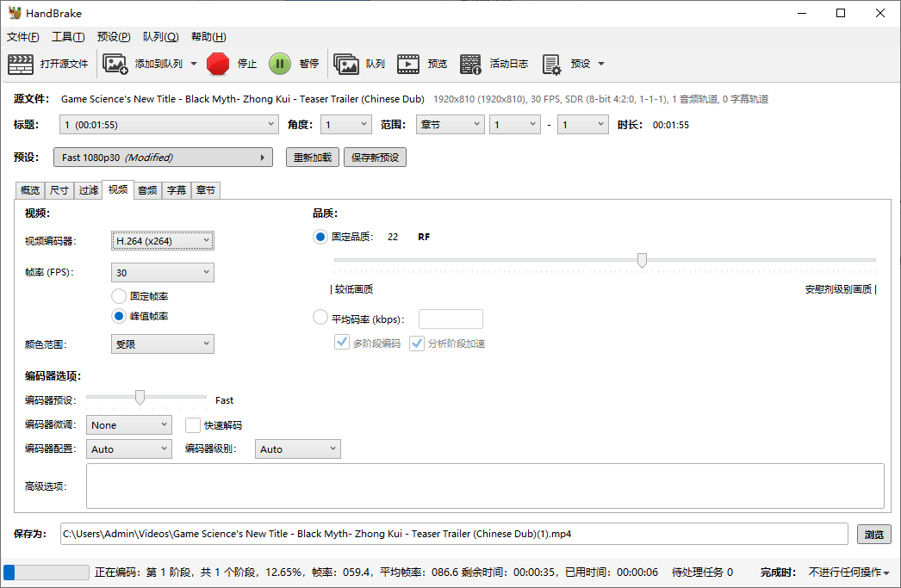Switch to the 字幕 tab
901x588 pixels.
tap(177, 190)
